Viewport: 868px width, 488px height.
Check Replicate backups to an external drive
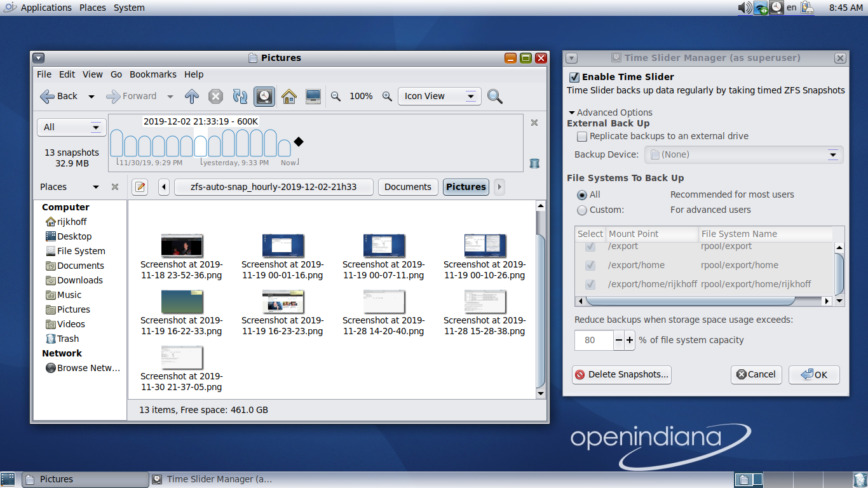tap(581, 136)
